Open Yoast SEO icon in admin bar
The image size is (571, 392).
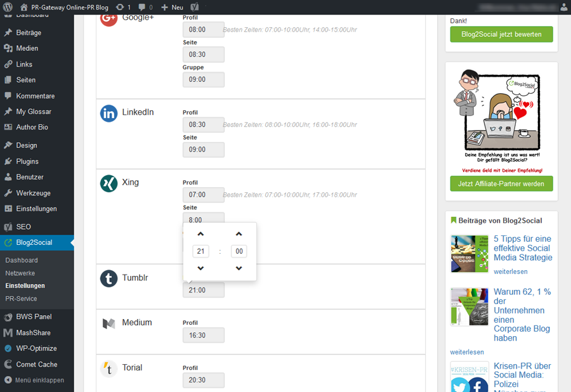click(195, 7)
